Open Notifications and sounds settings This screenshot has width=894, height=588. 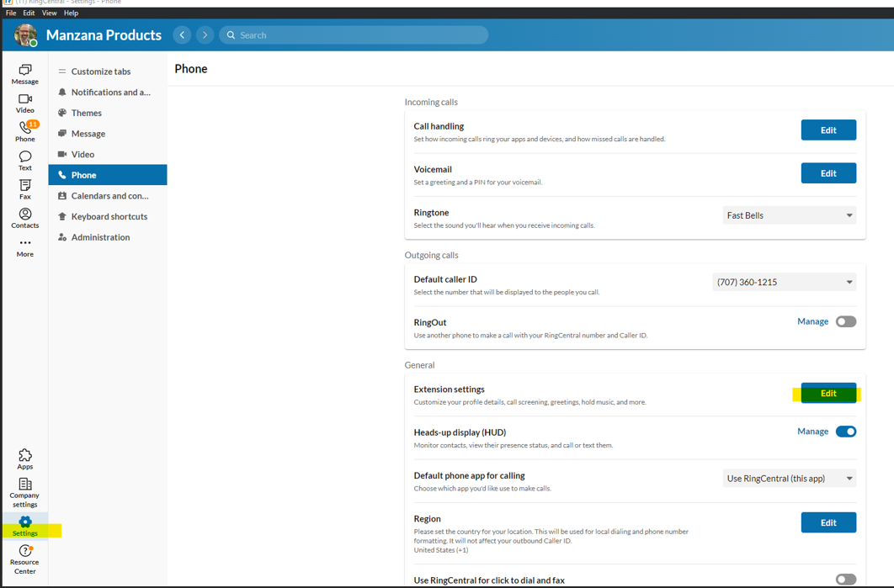(107, 93)
